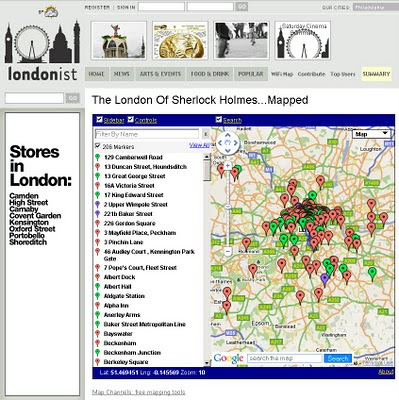Open Map Channels free mapping tools link
The image size is (399, 400).
click(x=138, y=392)
